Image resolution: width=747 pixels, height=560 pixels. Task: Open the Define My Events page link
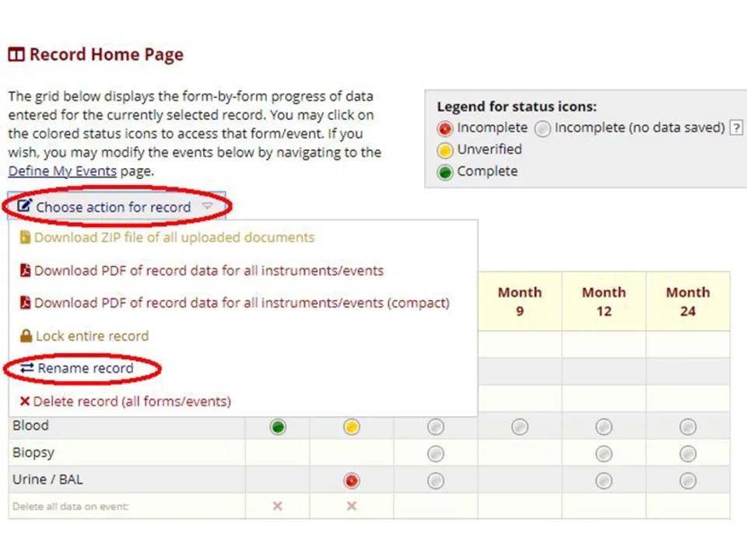pos(61,170)
